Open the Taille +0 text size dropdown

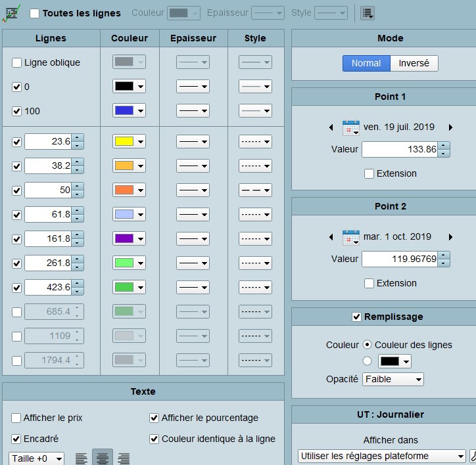click(36, 458)
